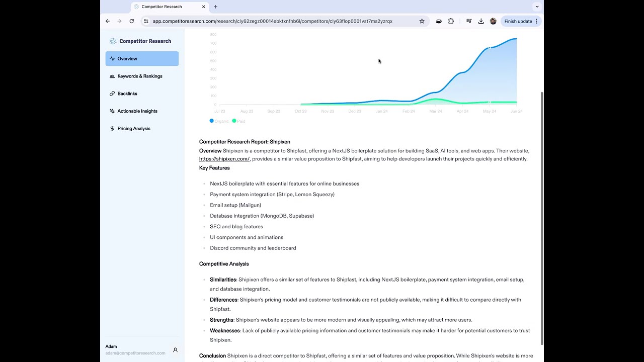The image size is (644, 362).
Task: Click the Actionable Insights sparkle icon
Action: (x=112, y=111)
